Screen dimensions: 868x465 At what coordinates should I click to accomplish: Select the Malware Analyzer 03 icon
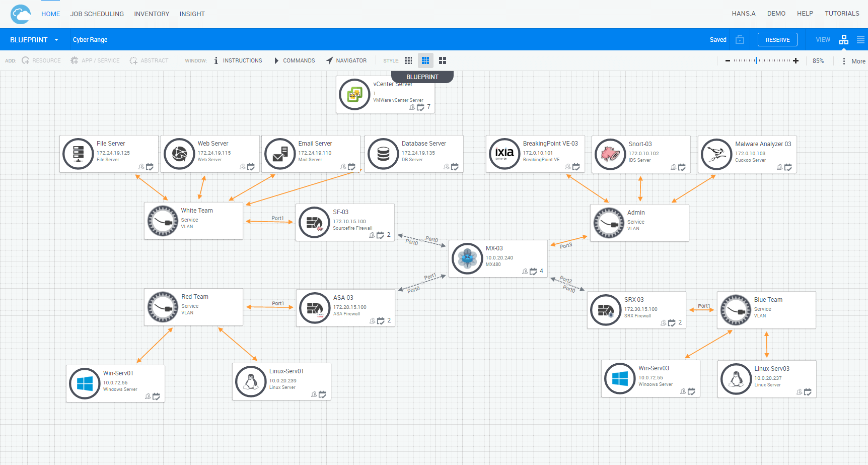(x=716, y=154)
